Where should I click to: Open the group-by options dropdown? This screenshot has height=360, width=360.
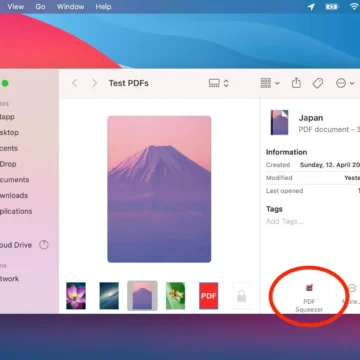pos(270,83)
